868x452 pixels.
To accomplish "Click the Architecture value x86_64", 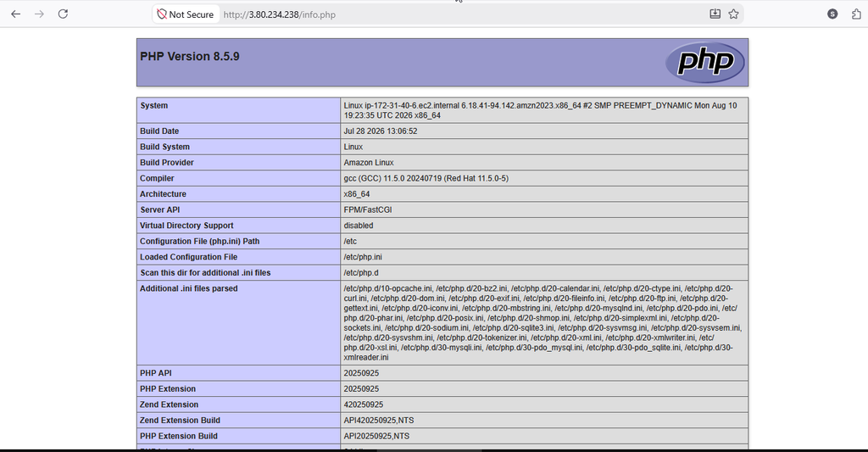I will coord(357,194).
